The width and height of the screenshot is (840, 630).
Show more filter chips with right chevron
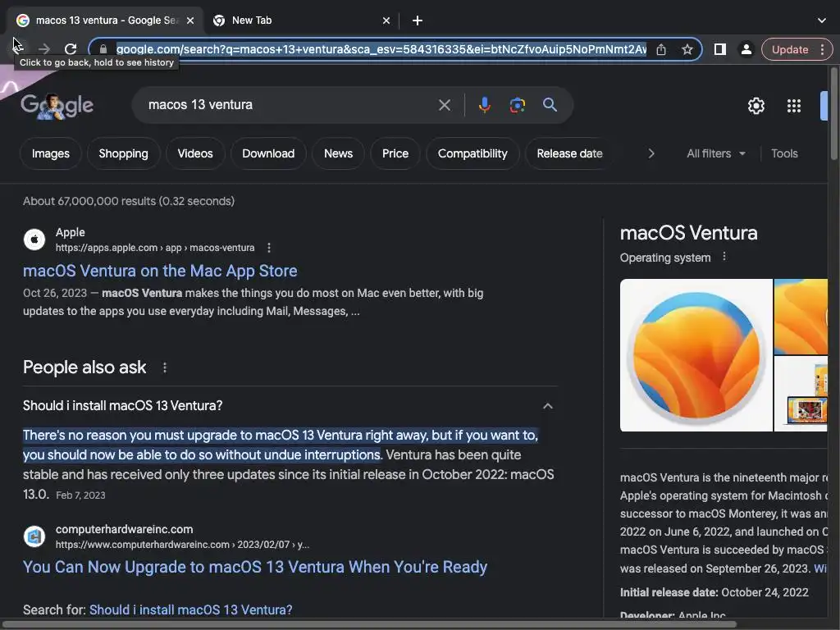tap(651, 153)
